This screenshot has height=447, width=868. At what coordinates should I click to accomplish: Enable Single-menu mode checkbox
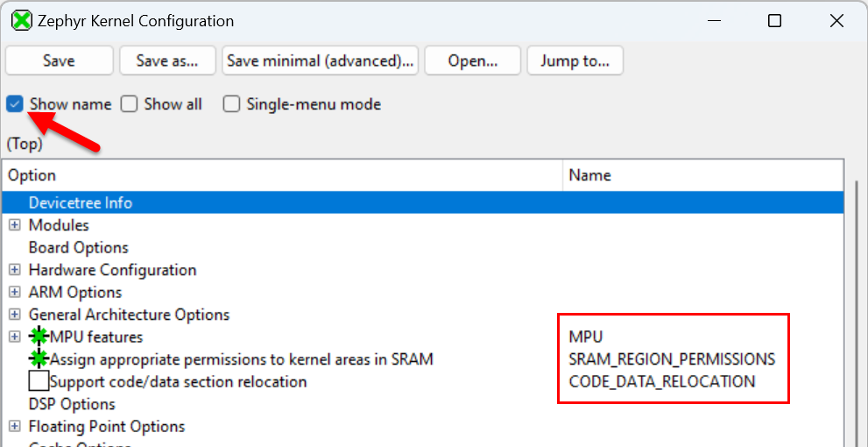click(231, 104)
